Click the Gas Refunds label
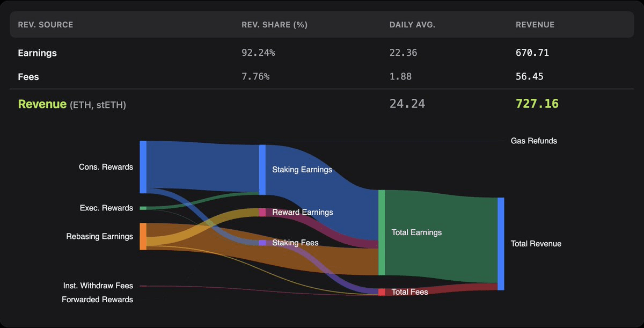644x328 pixels. 533,141
